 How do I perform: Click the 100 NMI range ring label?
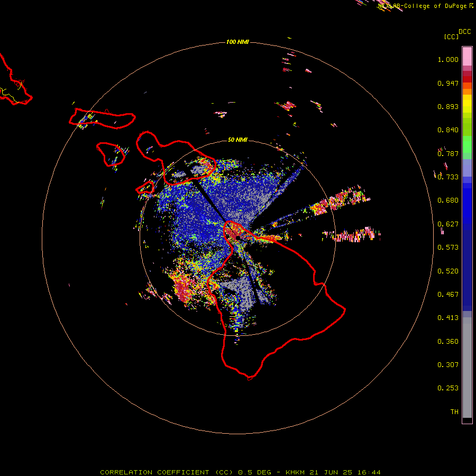tap(237, 42)
